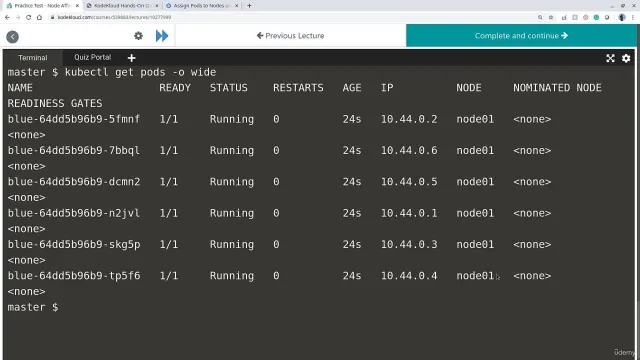640x360 pixels.
Task: Switch to the Quiz Portal tab
Action: click(x=92, y=57)
